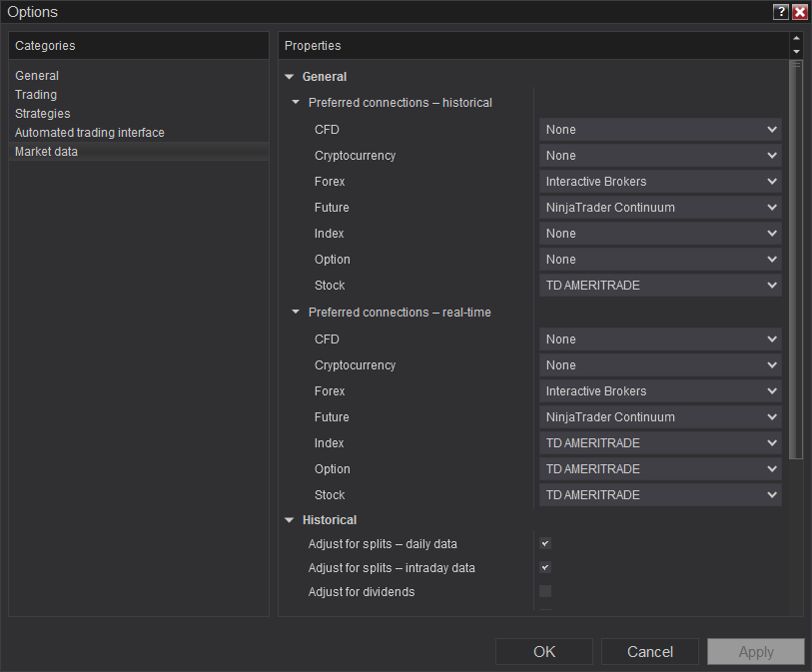The image size is (812, 672).
Task: Select the Trading category
Action: pos(36,95)
